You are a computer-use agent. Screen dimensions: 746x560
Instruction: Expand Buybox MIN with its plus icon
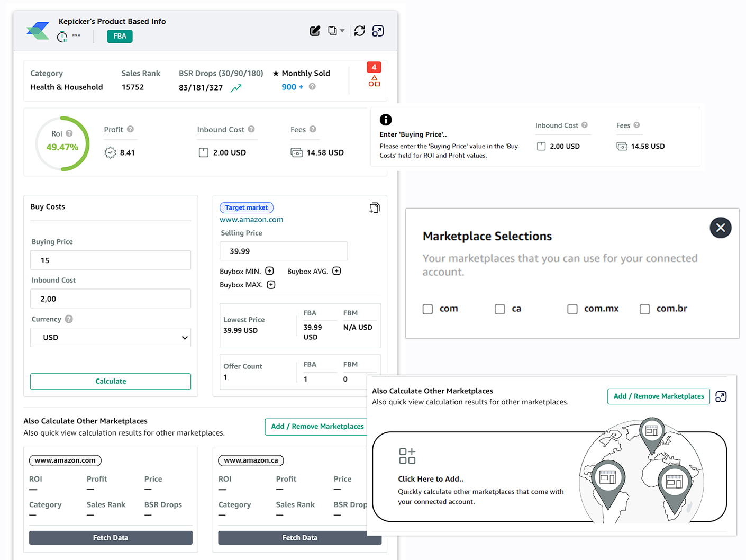pyautogui.click(x=269, y=270)
